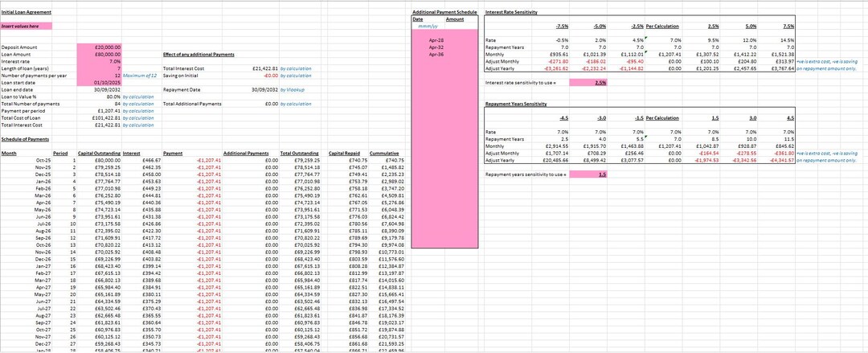The height and width of the screenshot is (353, 868).
Task: Click 'Effect of any additional Payments' heading
Action: (x=199, y=55)
